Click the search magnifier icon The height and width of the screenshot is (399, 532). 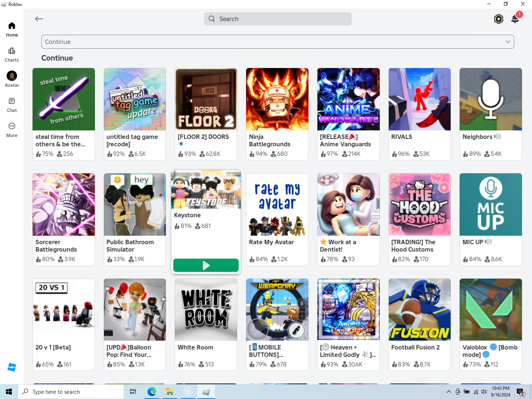coord(212,19)
